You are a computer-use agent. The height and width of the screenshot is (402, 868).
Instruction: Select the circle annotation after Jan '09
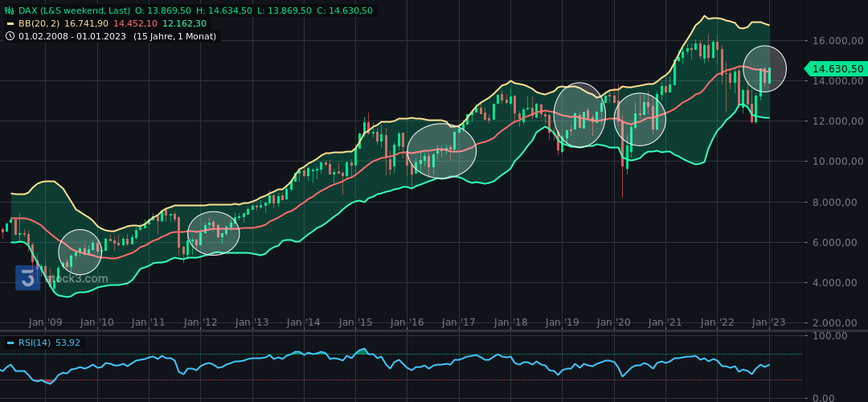[80, 252]
